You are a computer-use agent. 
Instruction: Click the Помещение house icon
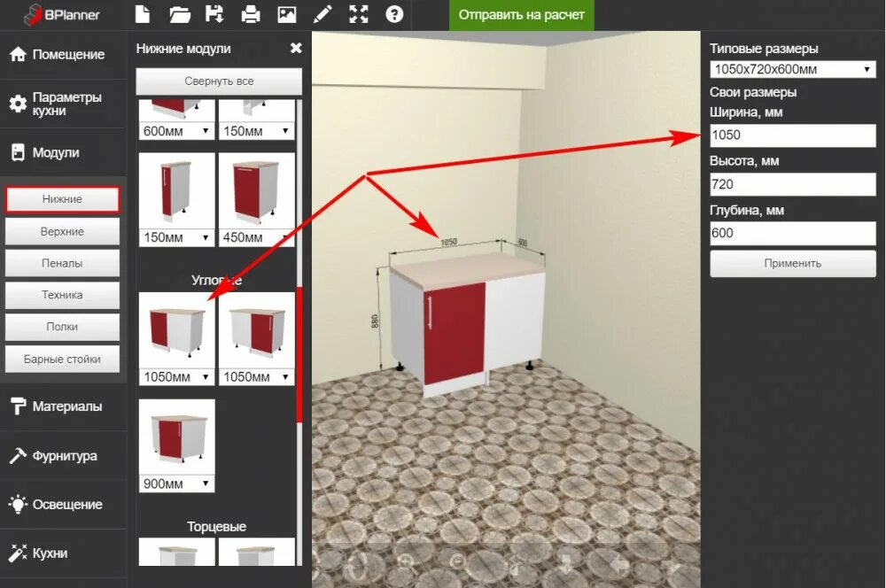(18, 54)
